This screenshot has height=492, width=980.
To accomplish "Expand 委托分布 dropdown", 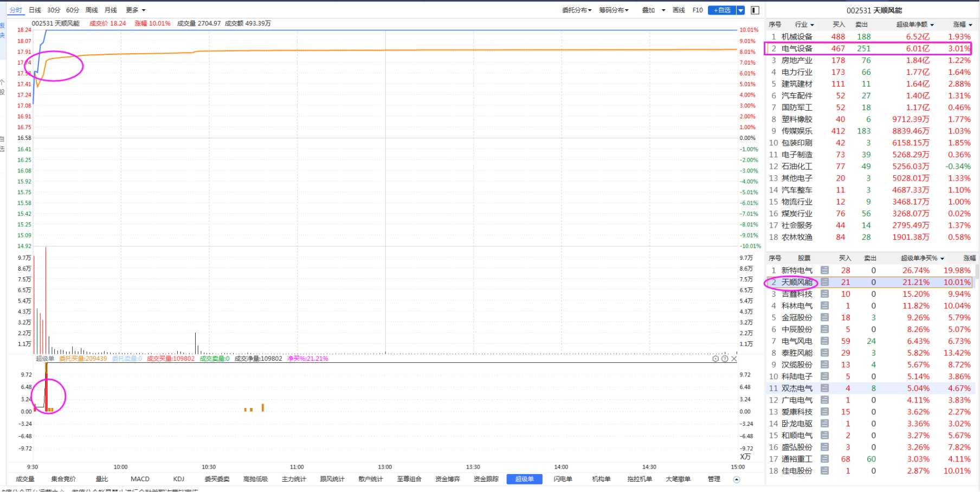I will click(x=577, y=10).
